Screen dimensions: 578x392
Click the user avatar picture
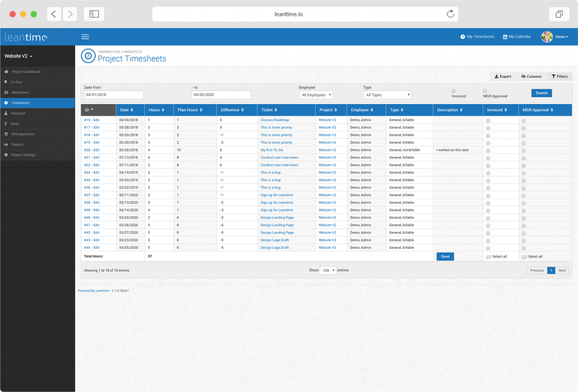(x=547, y=37)
